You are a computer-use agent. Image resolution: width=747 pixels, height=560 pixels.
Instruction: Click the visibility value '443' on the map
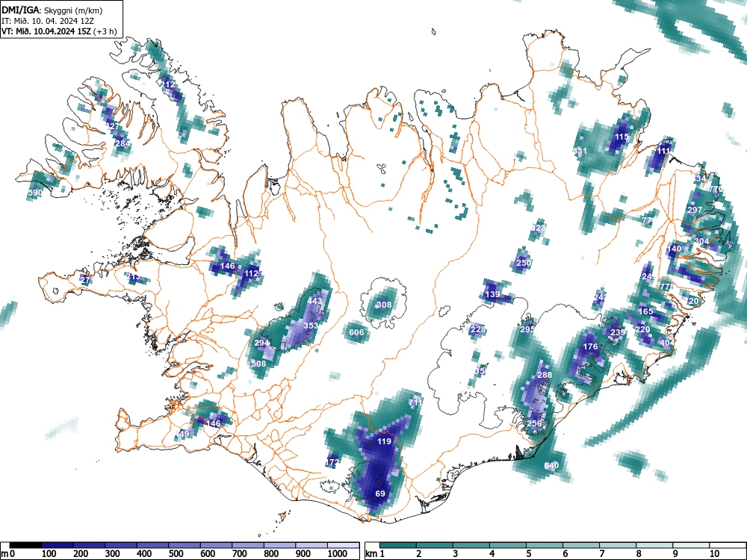click(x=314, y=301)
